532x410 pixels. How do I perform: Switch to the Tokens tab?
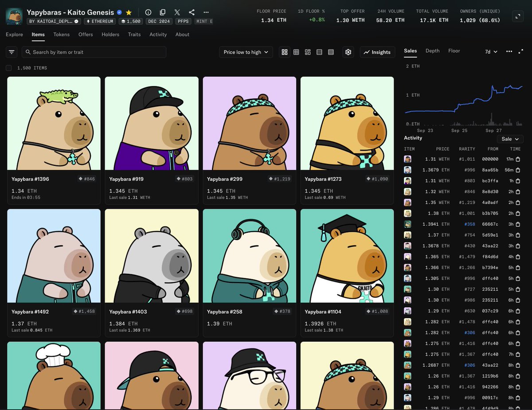click(x=62, y=35)
